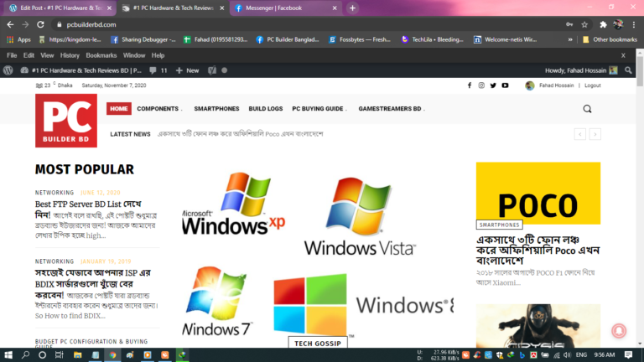Show next latest news with right arrow
Image resolution: width=644 pixels, height=362 pixels.
595,134
